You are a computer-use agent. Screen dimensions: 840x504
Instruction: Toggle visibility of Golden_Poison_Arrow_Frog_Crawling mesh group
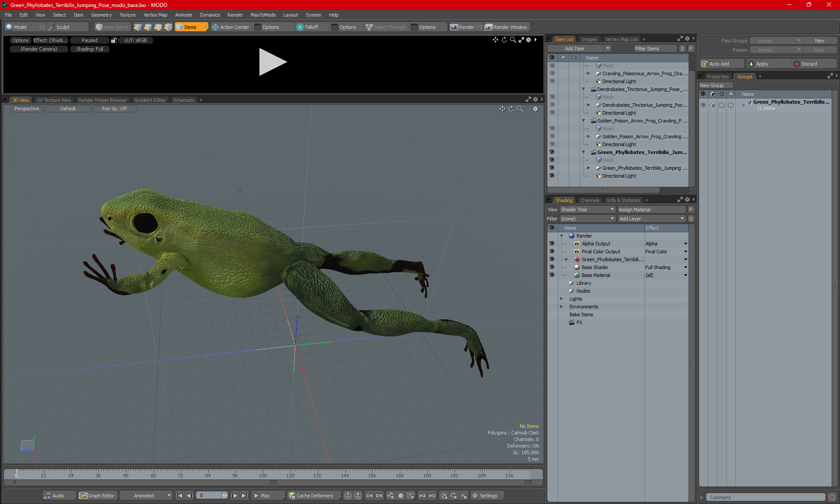pos(552,136)
